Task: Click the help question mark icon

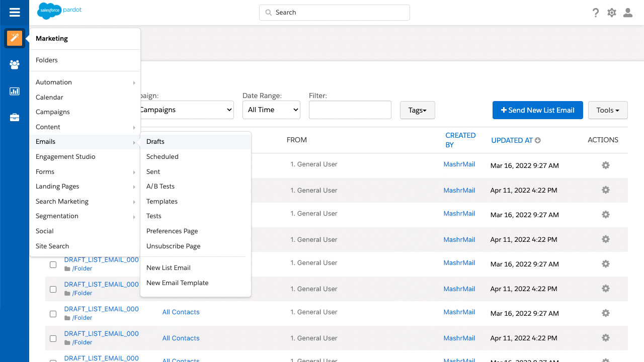Action: click(x=596, y=13)
